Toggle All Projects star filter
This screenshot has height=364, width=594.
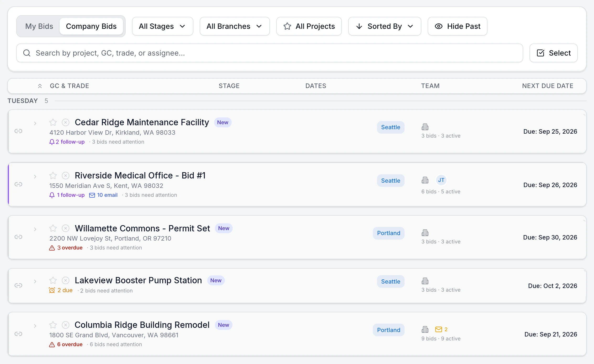click(x=309, y=26)
